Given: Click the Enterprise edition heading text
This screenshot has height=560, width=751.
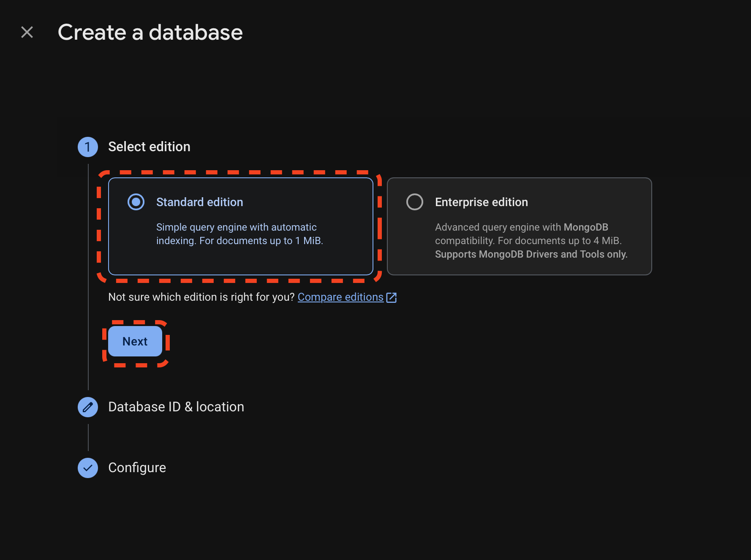Looking at the screenshot, I should (x=481, y=202).
